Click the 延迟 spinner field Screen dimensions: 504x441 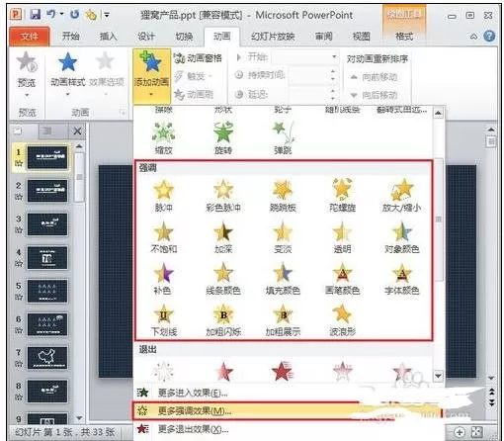(313, 94)
